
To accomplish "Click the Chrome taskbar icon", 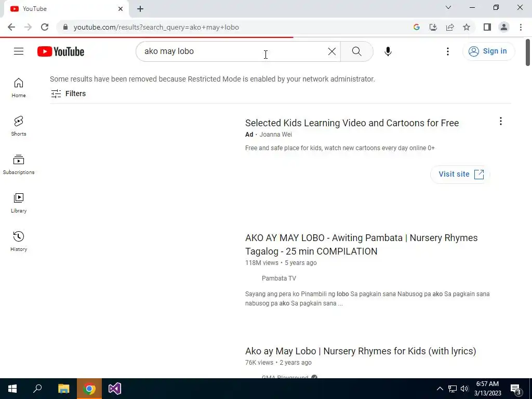I will point(89,389).
